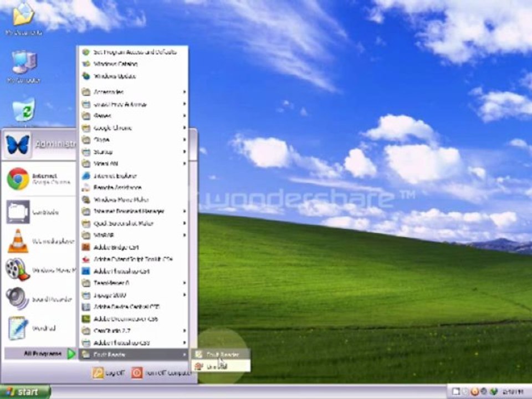Launch Adobe Bridge CS4
The image size is (532, 399).
coord(134,247)
